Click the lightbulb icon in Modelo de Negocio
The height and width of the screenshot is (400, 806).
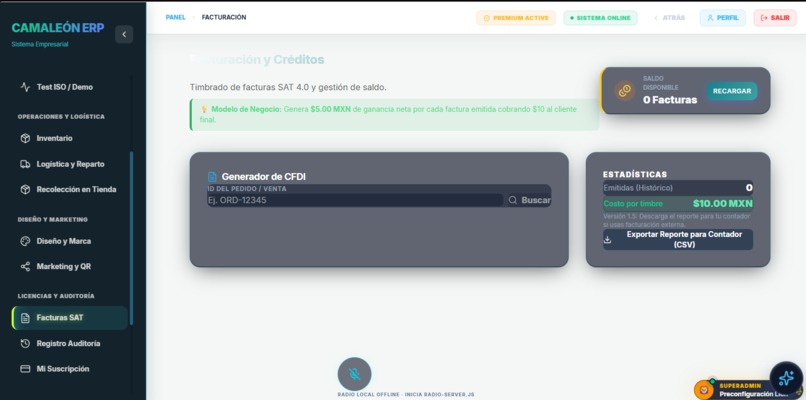[x=204, y=110]
